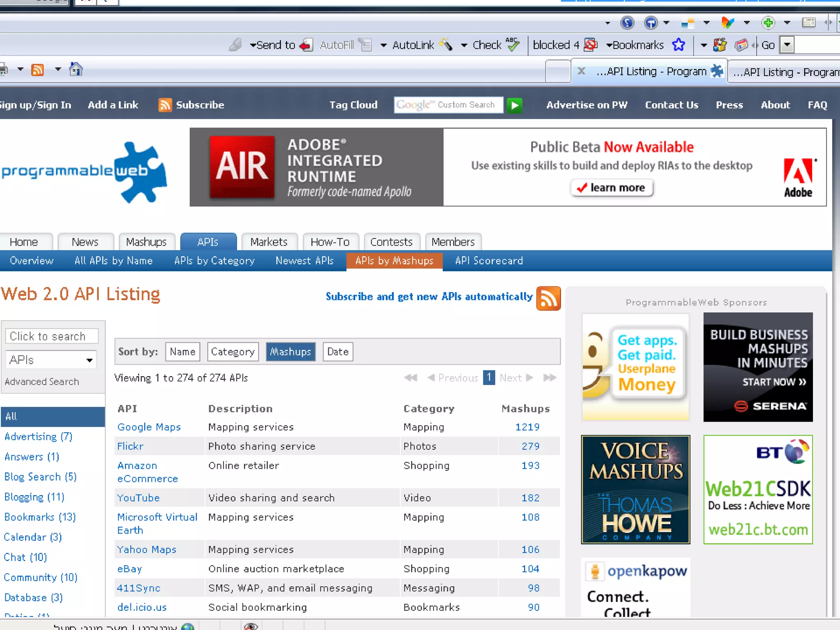Sort list by Date
The width and height of the screenshot is (840, 630).
tap(338, 352)
